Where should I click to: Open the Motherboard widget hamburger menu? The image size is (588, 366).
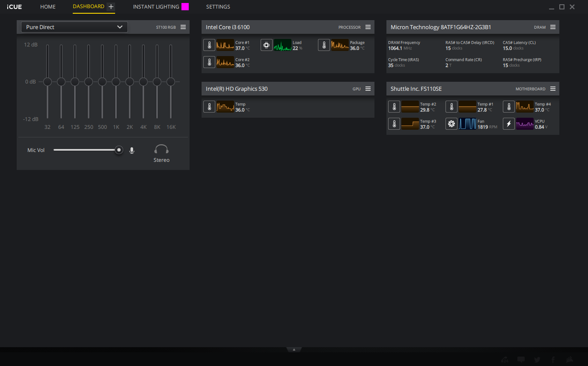[553, 89]
